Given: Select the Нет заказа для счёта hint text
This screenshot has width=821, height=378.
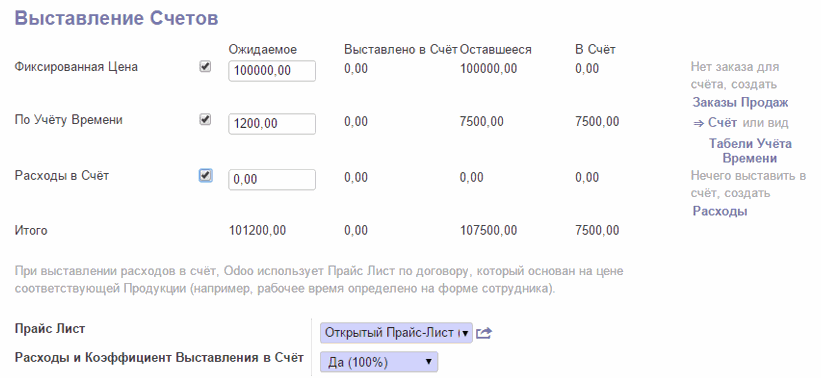Looking at the screenshot, I should pos(735,75).
